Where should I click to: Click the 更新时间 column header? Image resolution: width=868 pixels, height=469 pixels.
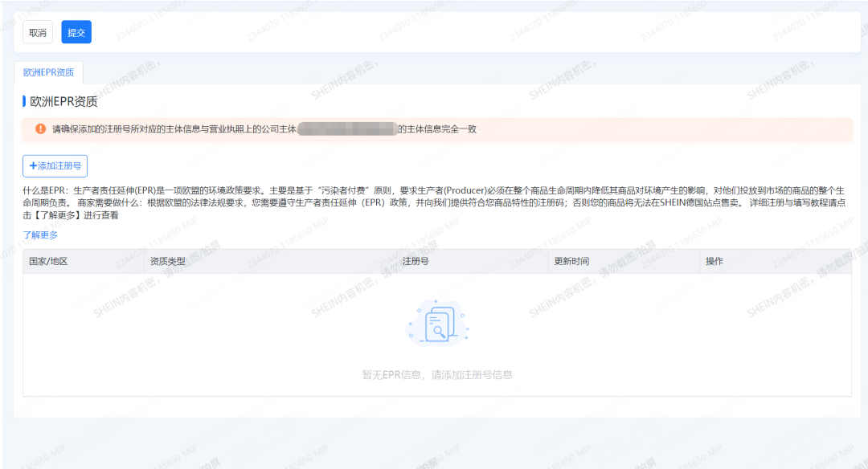pyautogui.click(x=571, y=260)
